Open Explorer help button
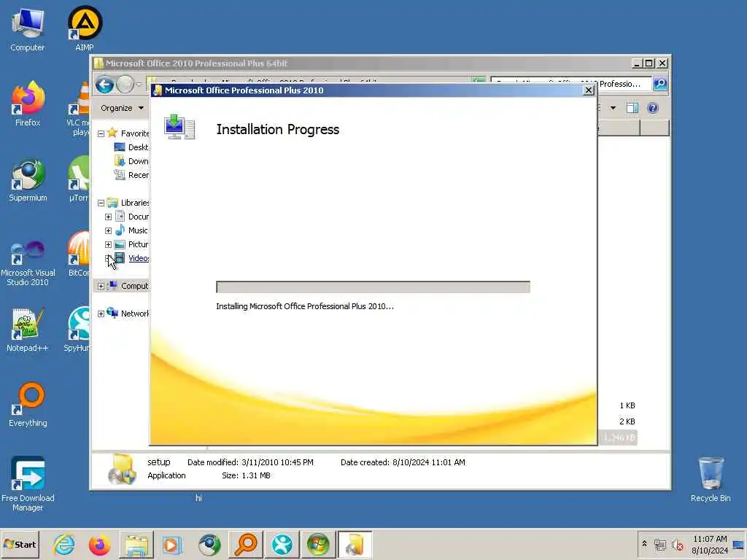The image size is (747, 560). point(653,108)
